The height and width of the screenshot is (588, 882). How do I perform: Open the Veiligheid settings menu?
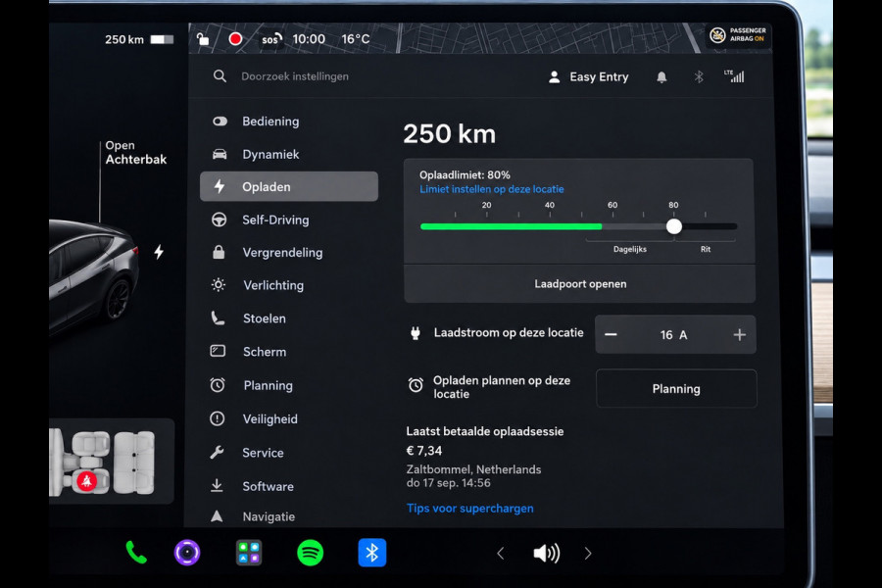[289, 419]
